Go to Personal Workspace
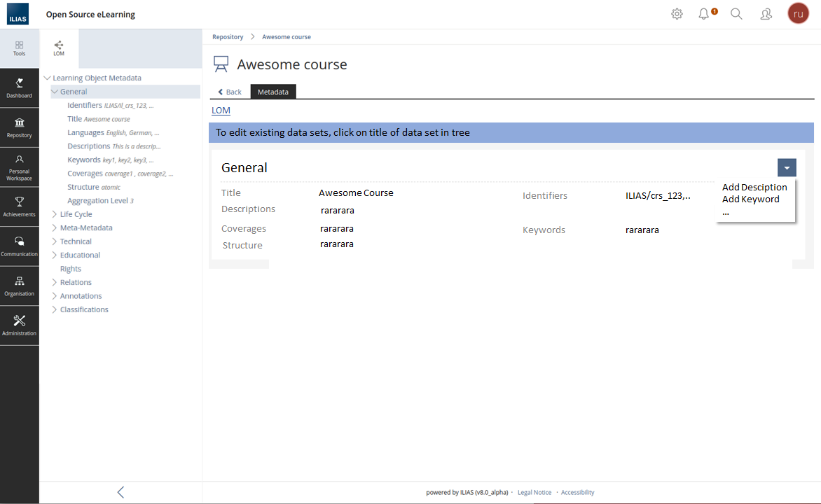821x504 pixels. [20, 167]
